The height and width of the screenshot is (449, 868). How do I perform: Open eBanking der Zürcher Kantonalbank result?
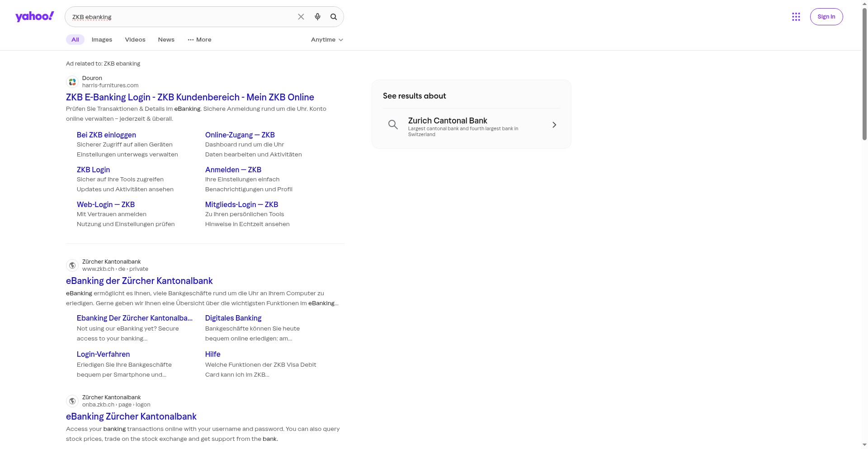tap(139, 281)
